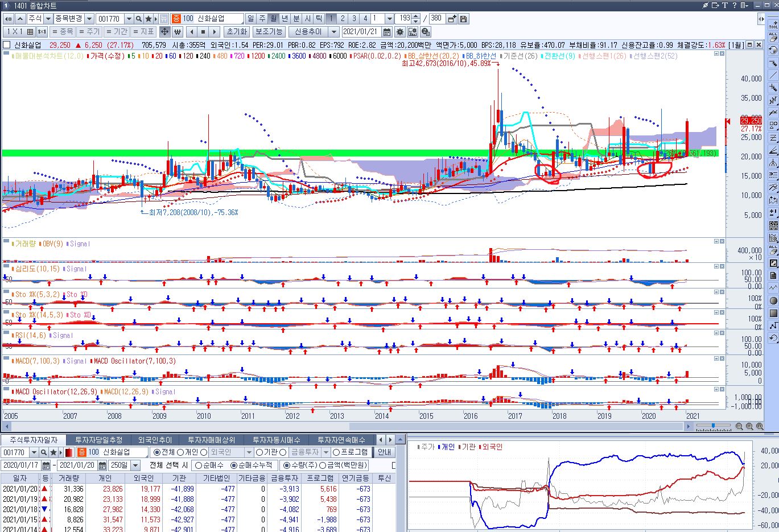Open the 신용추이 dropdown arrow
The height and width of the screenshot is (532, 779).
[x=334, y=32]
